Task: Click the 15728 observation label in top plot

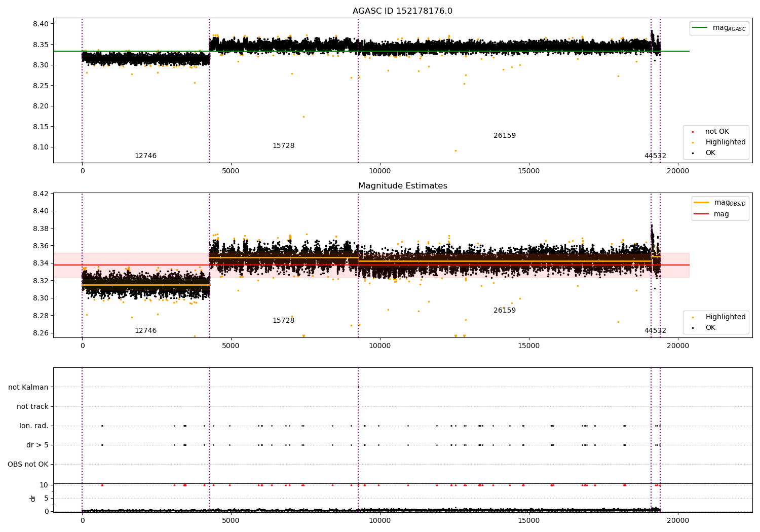Action: (283, 146)
